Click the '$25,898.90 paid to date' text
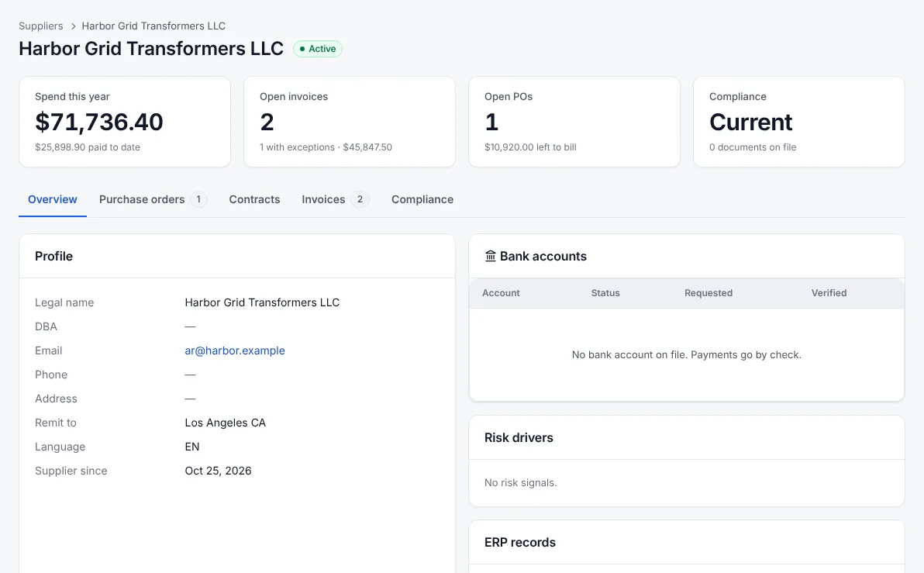 pos(88,147)
